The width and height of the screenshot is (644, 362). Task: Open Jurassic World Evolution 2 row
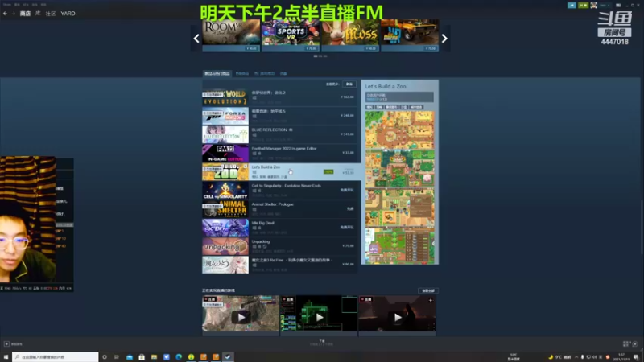279,97
